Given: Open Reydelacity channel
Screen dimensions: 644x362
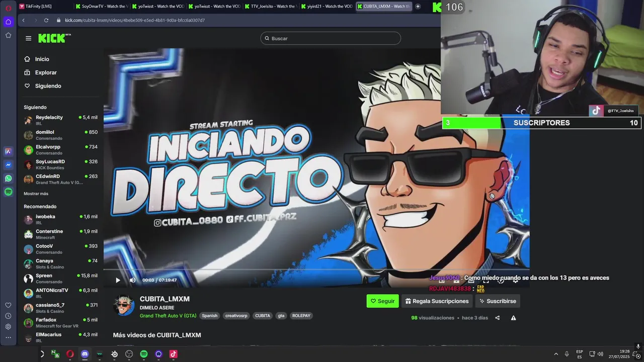Looking at the screenshot, I should (60, 120).
